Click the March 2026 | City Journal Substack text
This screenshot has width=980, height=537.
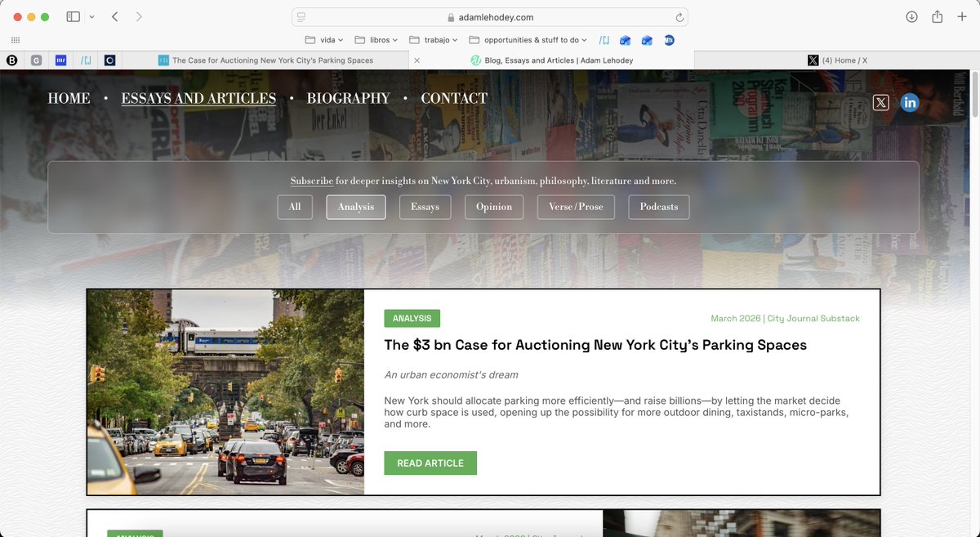coord(785,319)
